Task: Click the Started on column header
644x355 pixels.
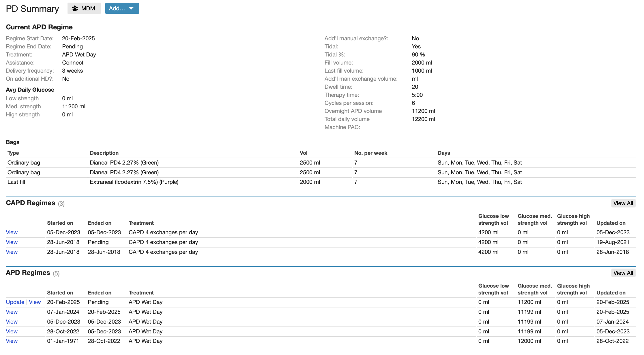Action: pos(60,223)
